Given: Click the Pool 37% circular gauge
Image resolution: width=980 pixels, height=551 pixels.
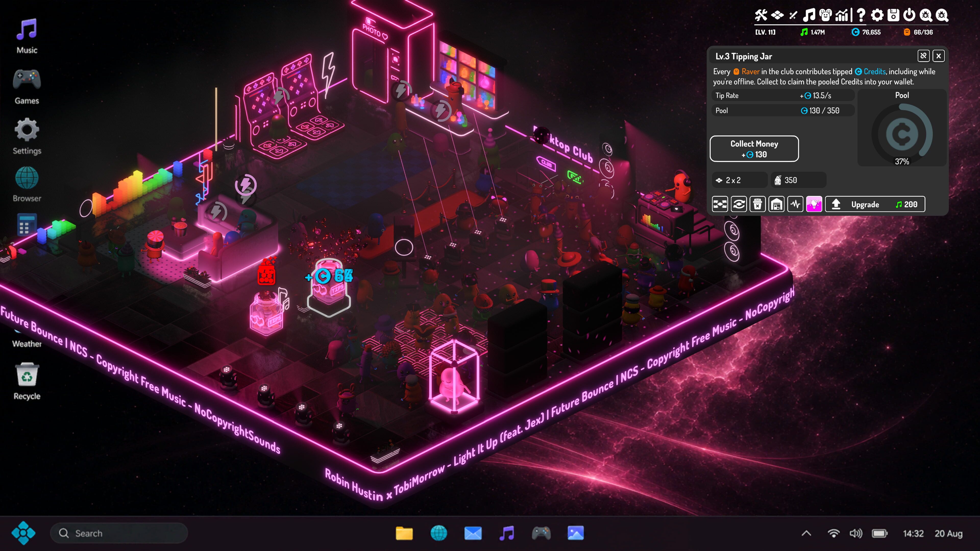Looking at the screenshot, I should (x=902, y=134).
